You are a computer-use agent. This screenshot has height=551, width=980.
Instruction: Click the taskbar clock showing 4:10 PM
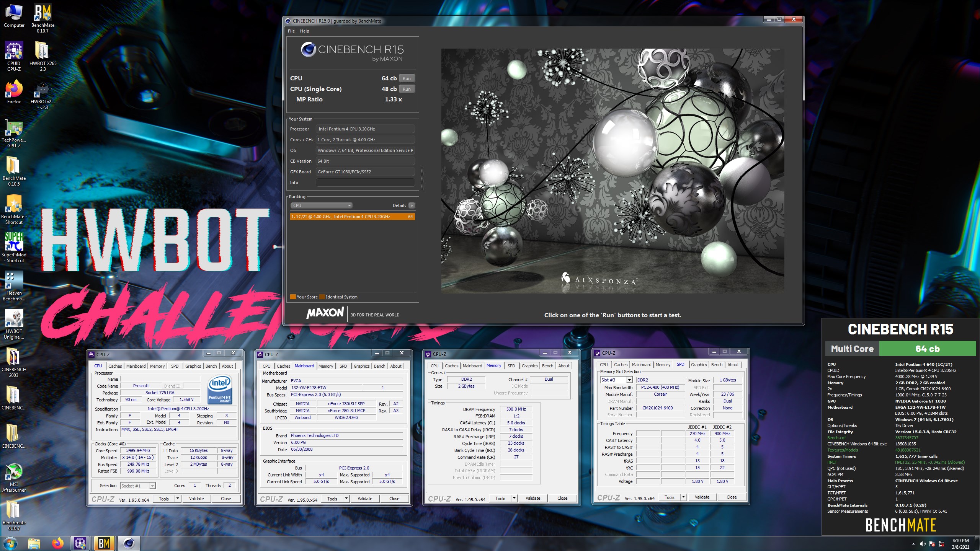(960, 544)
